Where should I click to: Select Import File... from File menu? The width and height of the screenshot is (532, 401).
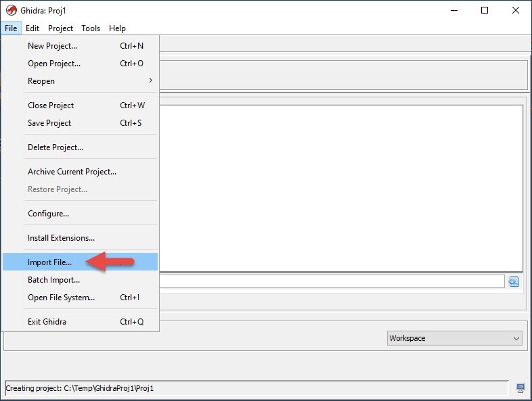click(x=49, y=262)
